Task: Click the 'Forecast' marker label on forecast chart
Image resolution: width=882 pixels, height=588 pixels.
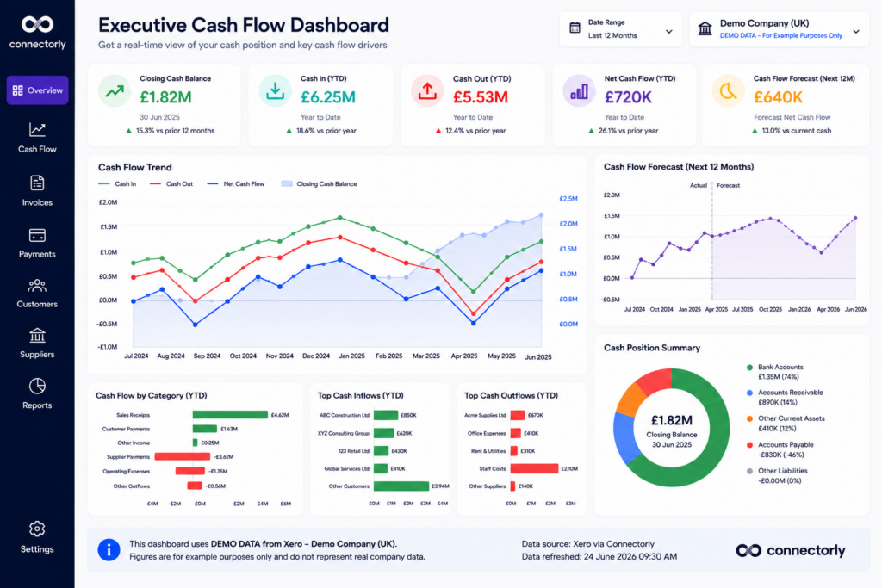Action: tap(729, 185)
